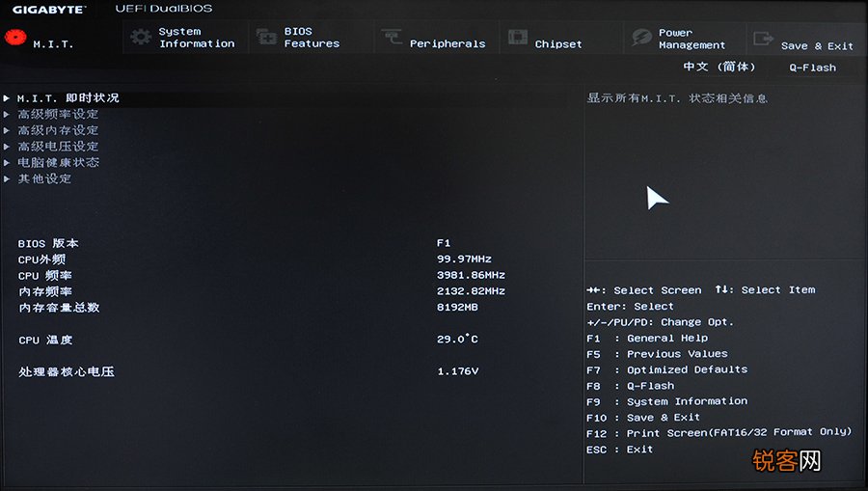Screen dimensions: 868x491
Task: Click the 处理器核心电压 label
Action: 66,371
